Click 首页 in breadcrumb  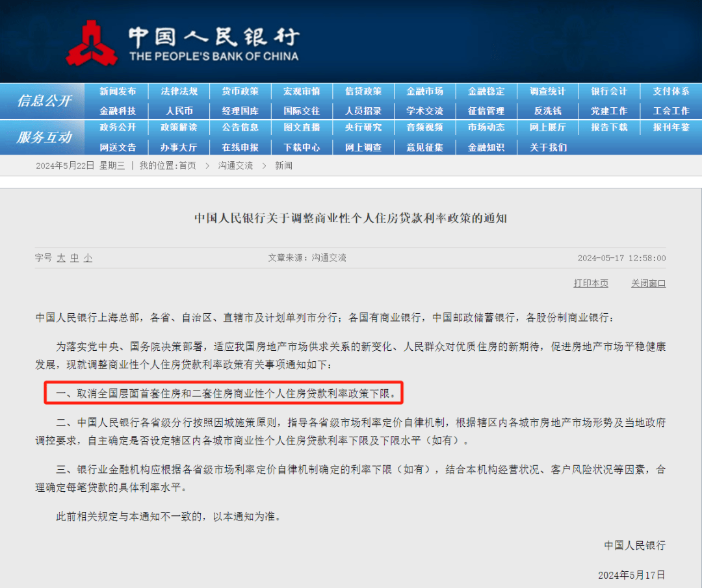[188, 166]
